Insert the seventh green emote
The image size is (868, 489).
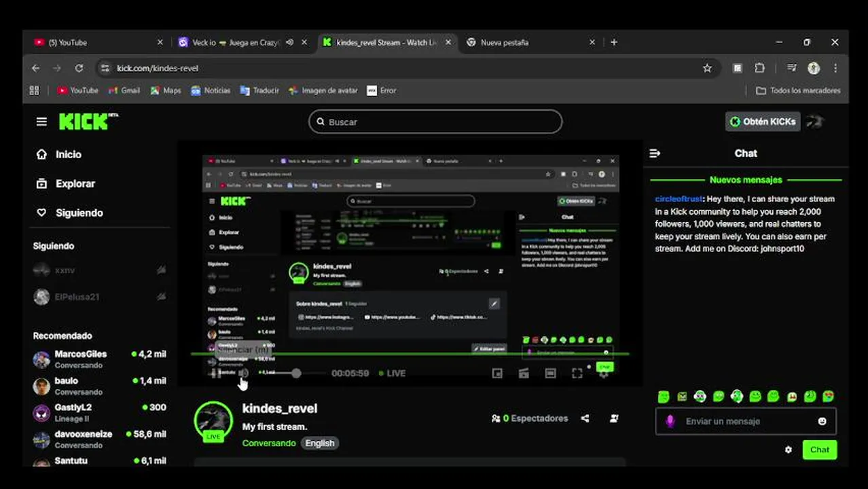(773, 397)
